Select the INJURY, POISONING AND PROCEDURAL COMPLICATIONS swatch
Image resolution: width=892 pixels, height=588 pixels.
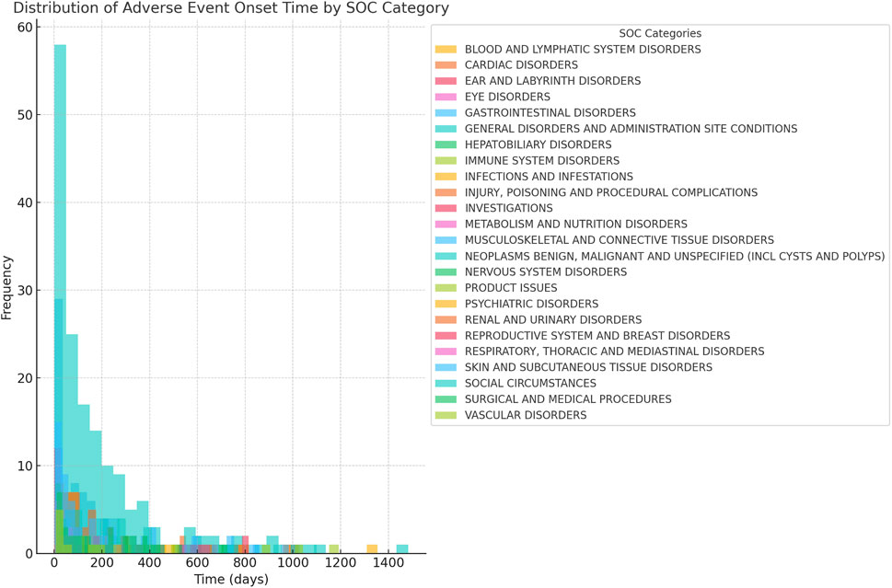click(446, 192)
